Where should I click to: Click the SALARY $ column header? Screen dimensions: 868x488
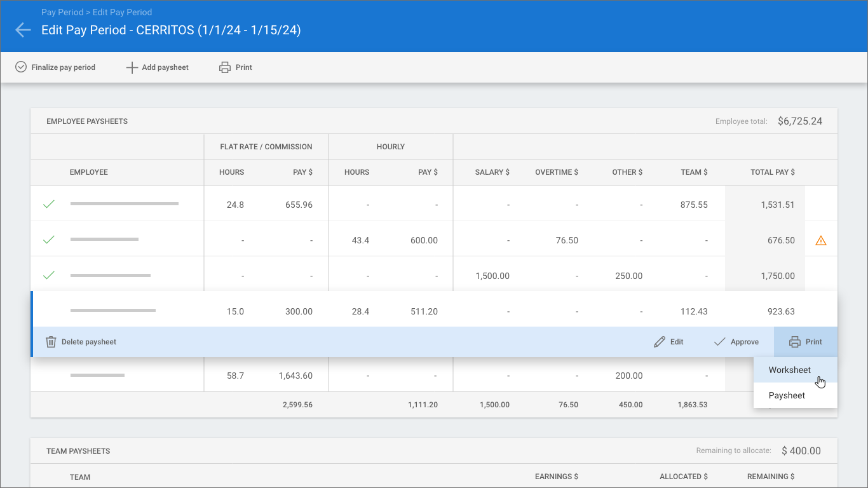tap(492, 172)
